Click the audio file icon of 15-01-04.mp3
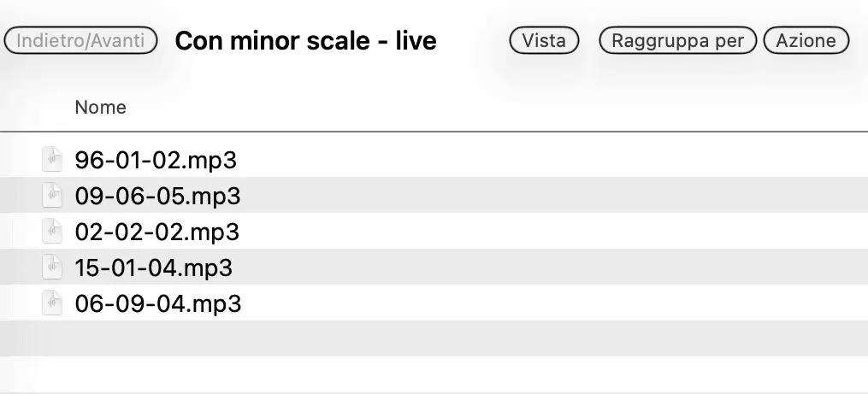This screenshot has width=868, height=394. [x=53, y=268]
